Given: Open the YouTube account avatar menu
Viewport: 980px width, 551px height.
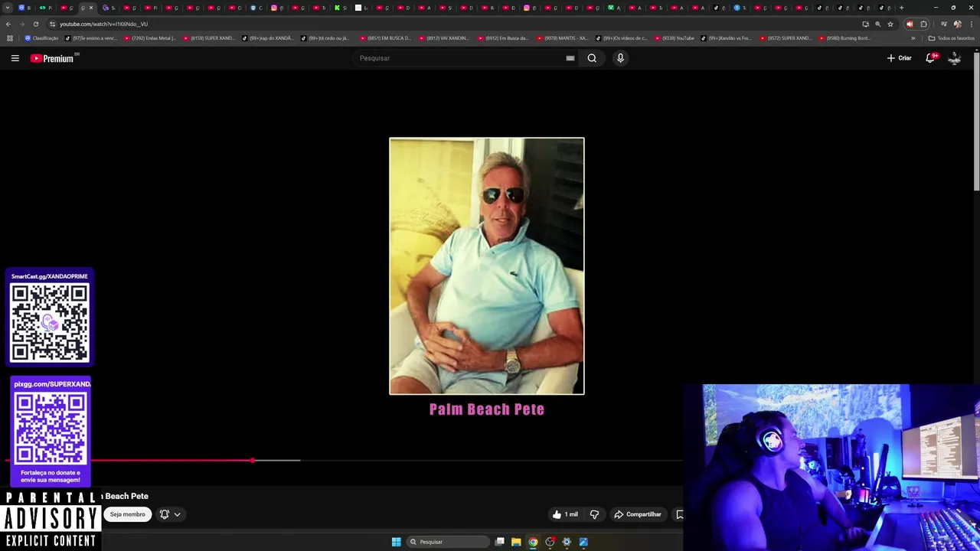Looking at the screenshot, I should pyautogui.click(x=954, y=58).
